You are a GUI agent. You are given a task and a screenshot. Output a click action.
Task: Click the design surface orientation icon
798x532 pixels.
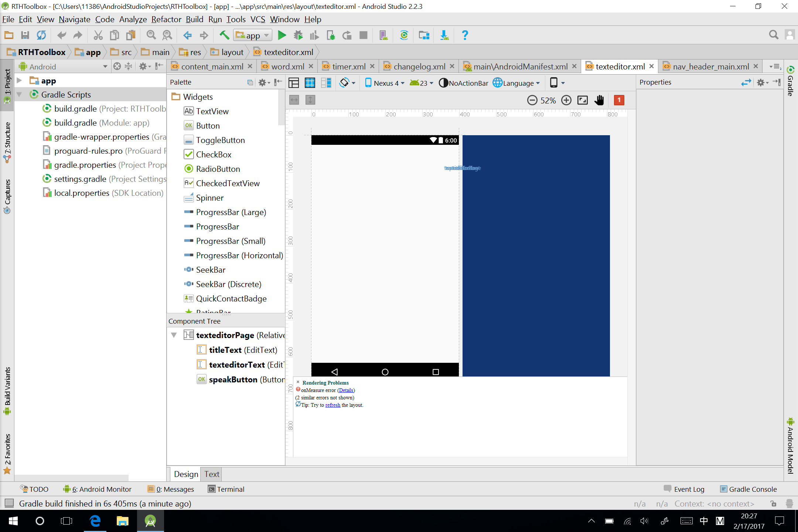[x=347, y=83]
